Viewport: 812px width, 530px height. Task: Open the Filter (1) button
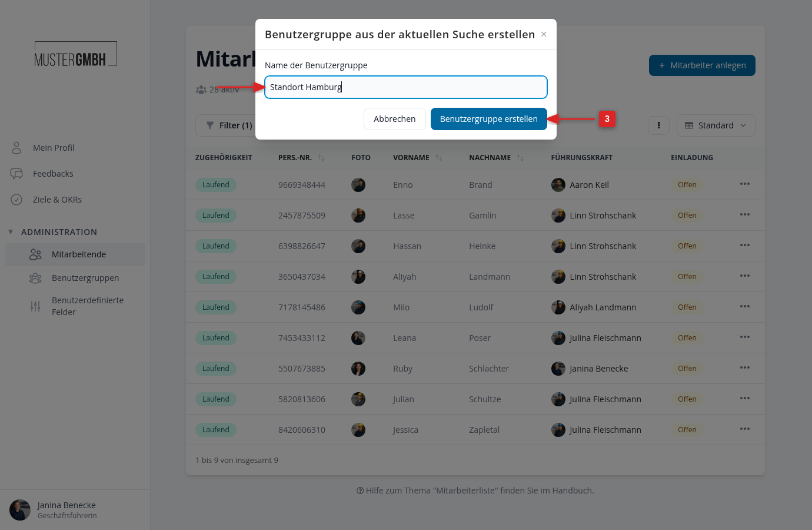(229, 125)
